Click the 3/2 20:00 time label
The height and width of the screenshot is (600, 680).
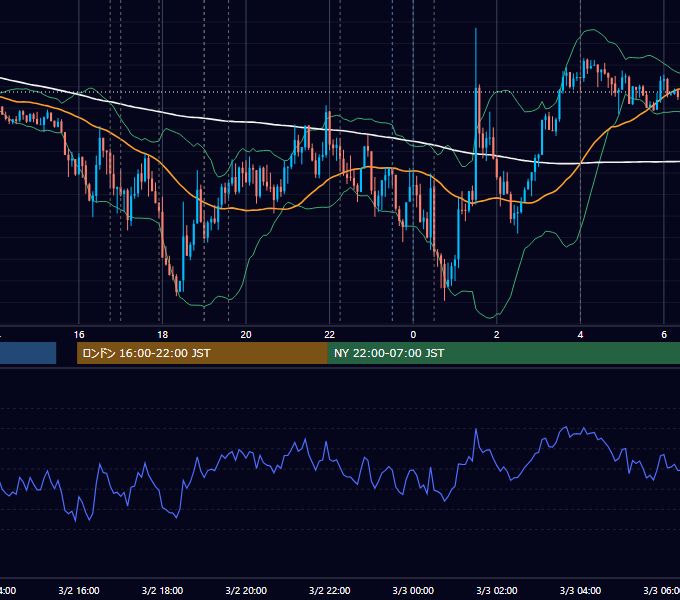(246, 590)
